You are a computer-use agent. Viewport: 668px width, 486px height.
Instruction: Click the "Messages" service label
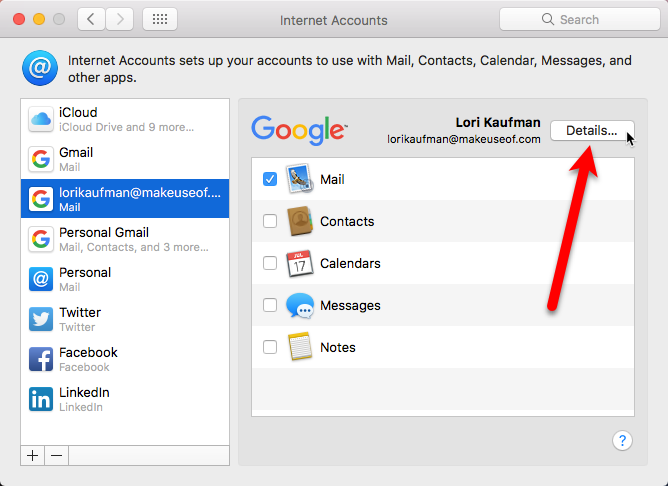350,305
